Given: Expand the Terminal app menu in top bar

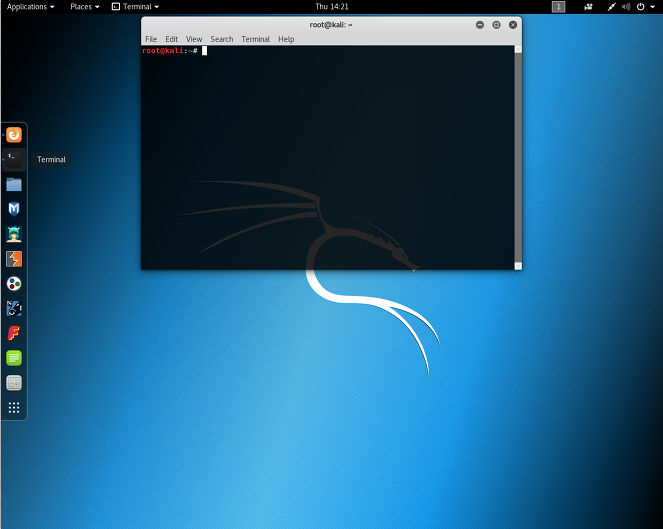Looking at the screenshot, I should [x=135, y=7].
